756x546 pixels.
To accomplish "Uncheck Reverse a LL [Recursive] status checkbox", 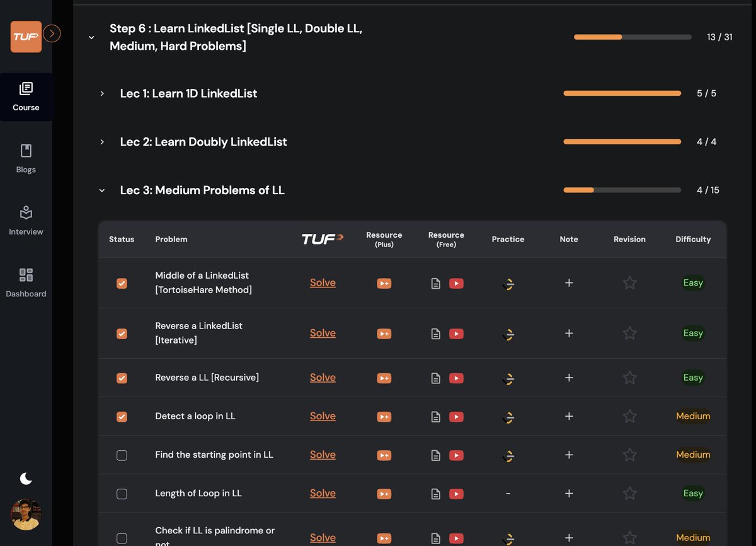I will (122, 378).
